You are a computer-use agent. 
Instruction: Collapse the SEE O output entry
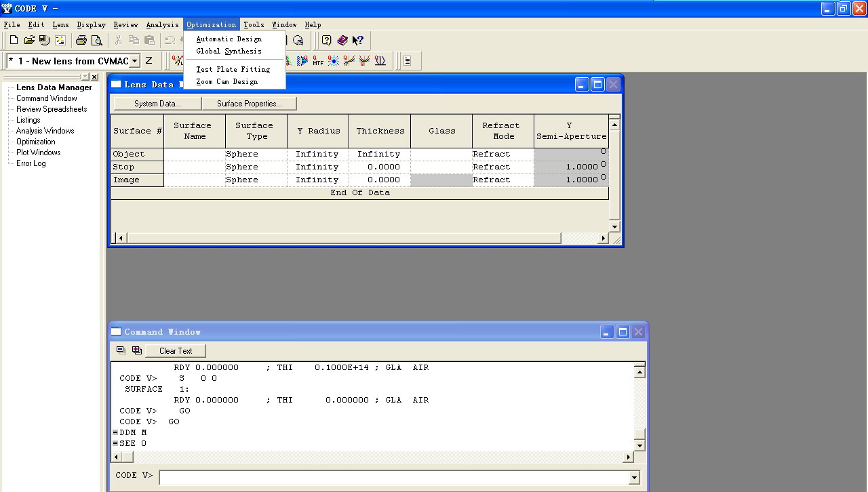click(x=115, y=443)
